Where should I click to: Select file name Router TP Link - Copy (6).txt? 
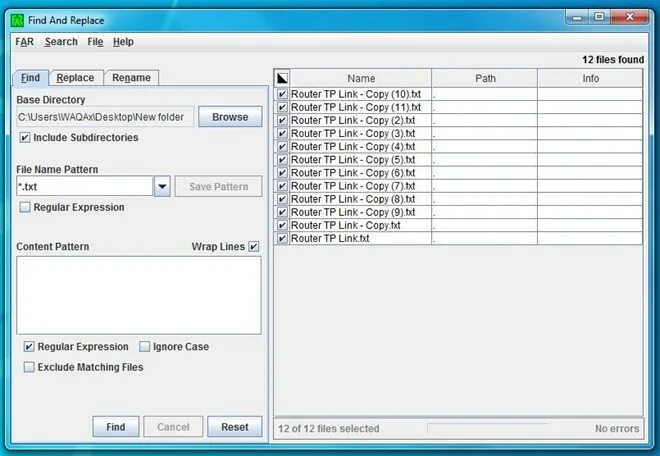[353, 173]
